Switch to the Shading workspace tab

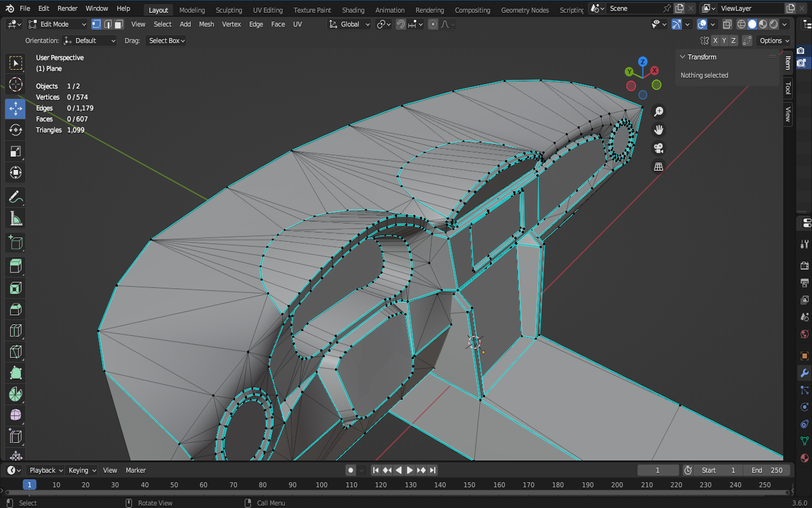coord(353,10)
